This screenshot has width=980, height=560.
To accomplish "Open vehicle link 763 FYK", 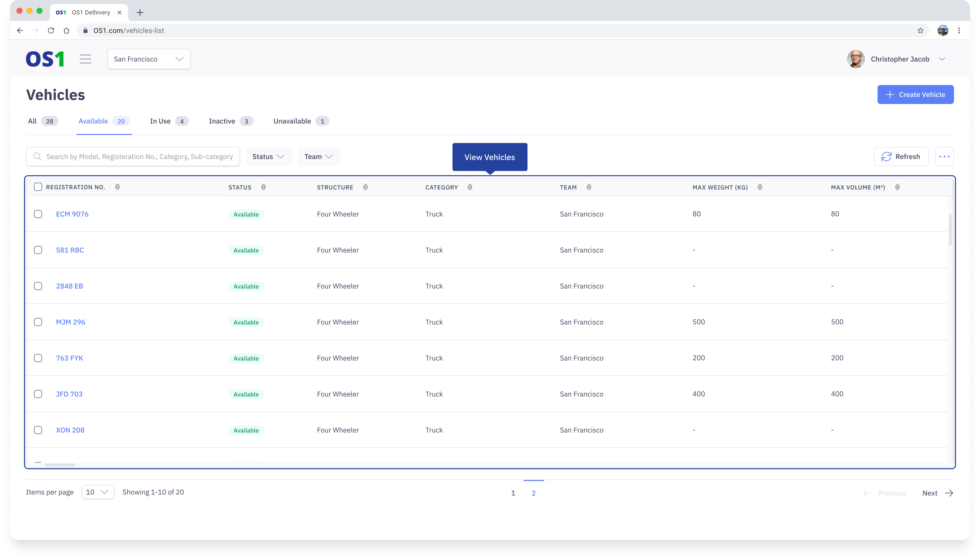I will tap(69, 358).
